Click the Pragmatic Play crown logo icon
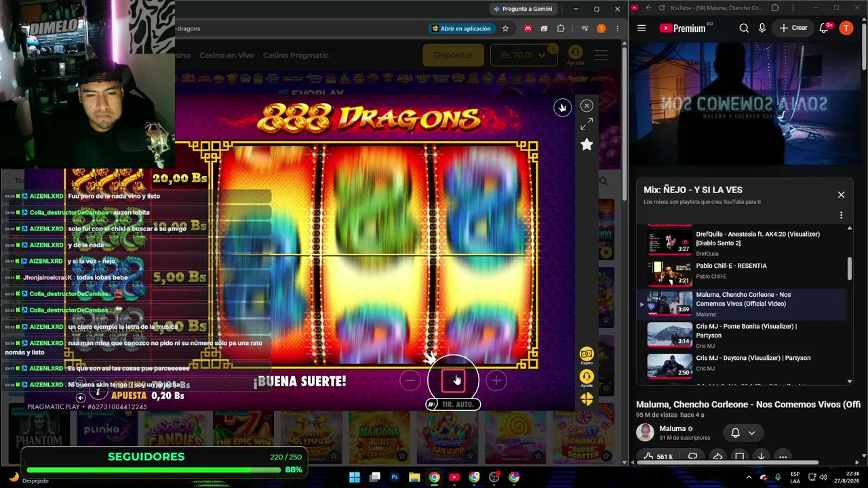Viewport: 868px width, 488px height. (x=562, y=108)
